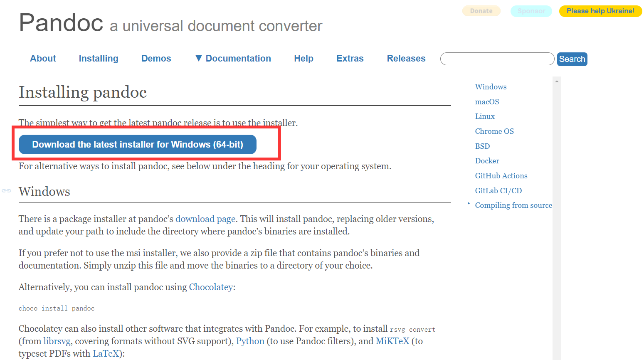Jump to Docker section in sidebar

(487, 161)
